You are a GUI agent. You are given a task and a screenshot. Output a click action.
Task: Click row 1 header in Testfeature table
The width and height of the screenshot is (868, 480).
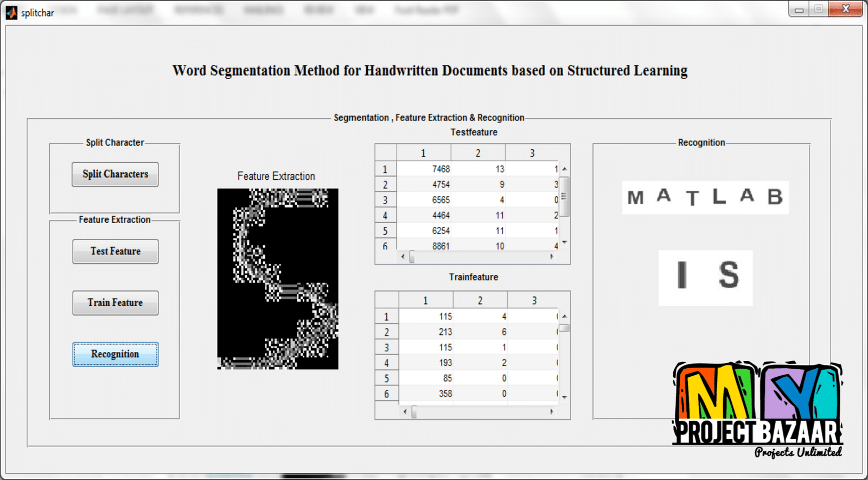point(386,169)
